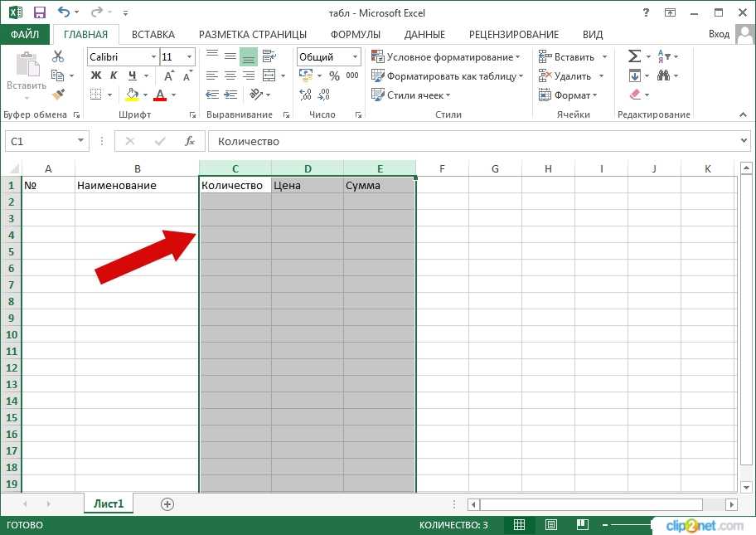Viewport: 756px width, 535px height.
Task: Select the column F header
Action: click(442, 168)
